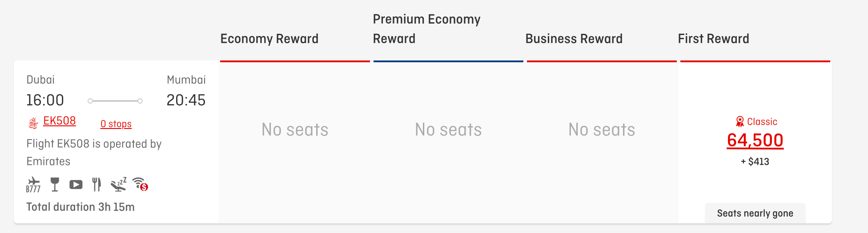This screenshot has width=868, height=233.
Task: Select the Premium Economy Reward column header
Action: pyautogui.click(x=426, y=29)
